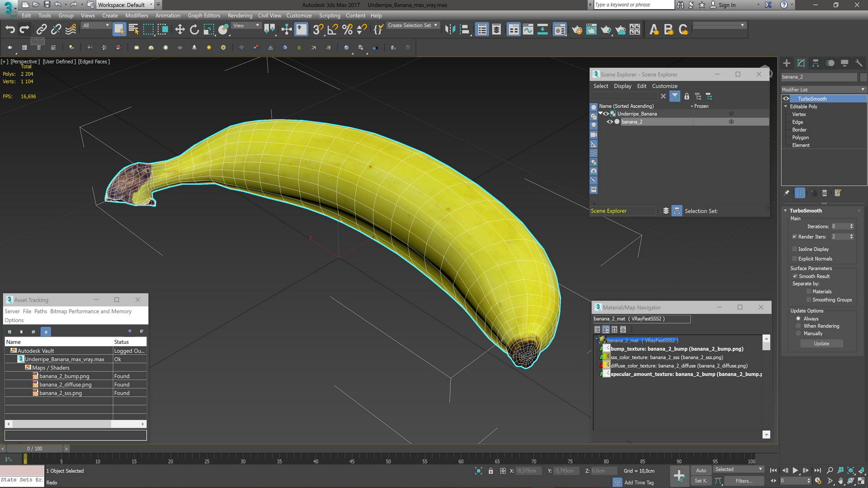Click the Undo arrow in main toolbar
Viewport: 868px width, 488px height.
coord(10,30)
